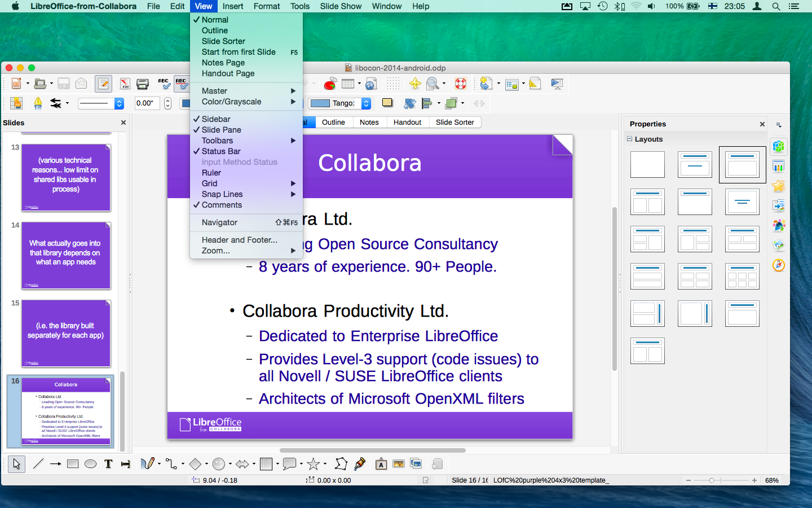Open Header and Footer dialog
The image size is (812, 508).
coord(246,240)
